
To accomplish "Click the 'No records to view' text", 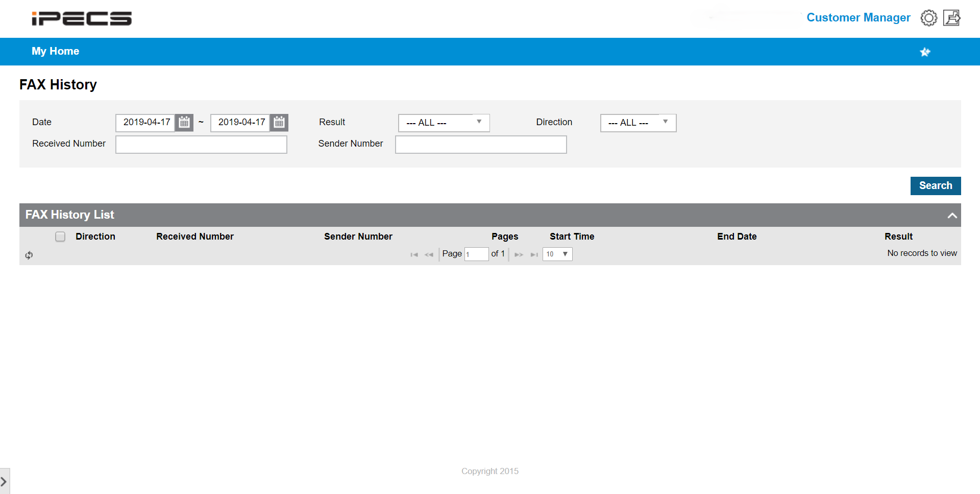I will click(922, 253).
